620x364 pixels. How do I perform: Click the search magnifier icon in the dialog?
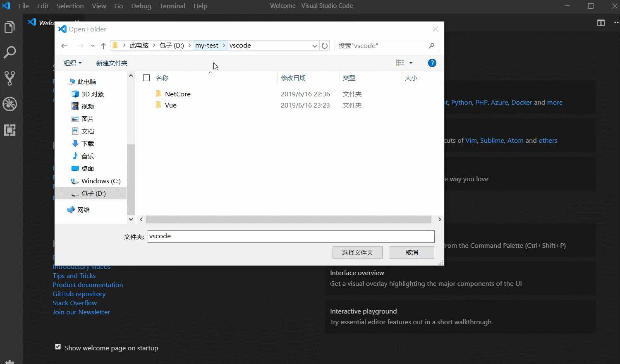click(431, 45)
